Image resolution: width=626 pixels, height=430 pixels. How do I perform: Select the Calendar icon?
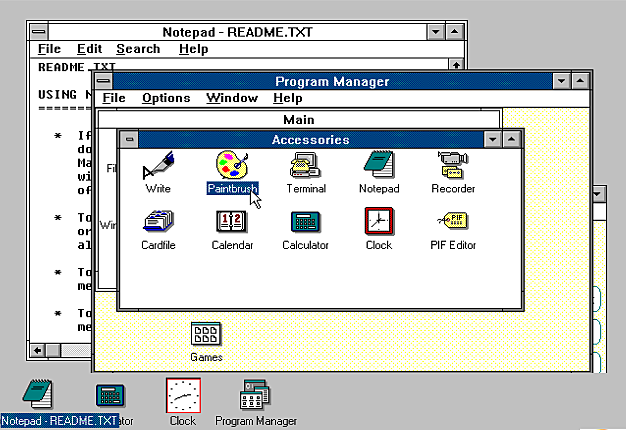point(232,222)
